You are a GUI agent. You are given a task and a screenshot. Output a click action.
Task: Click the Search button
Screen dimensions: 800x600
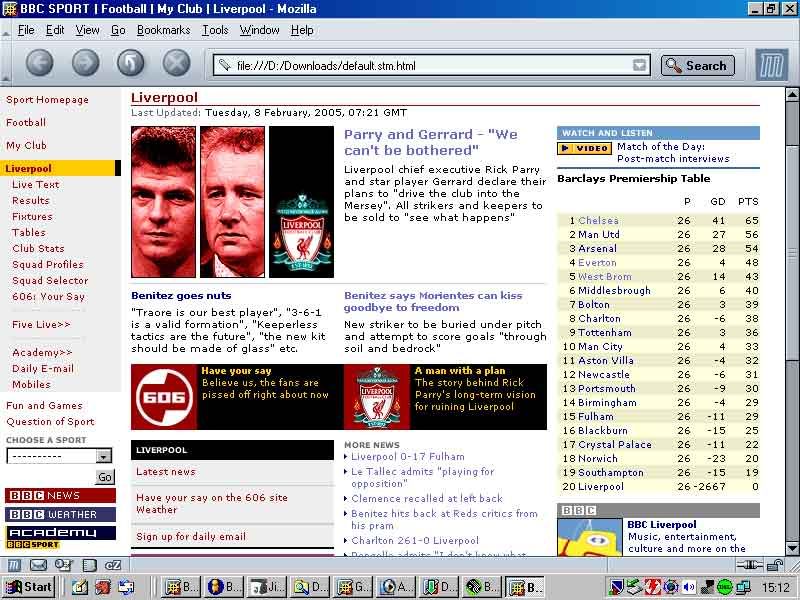(x=697, y=65)
